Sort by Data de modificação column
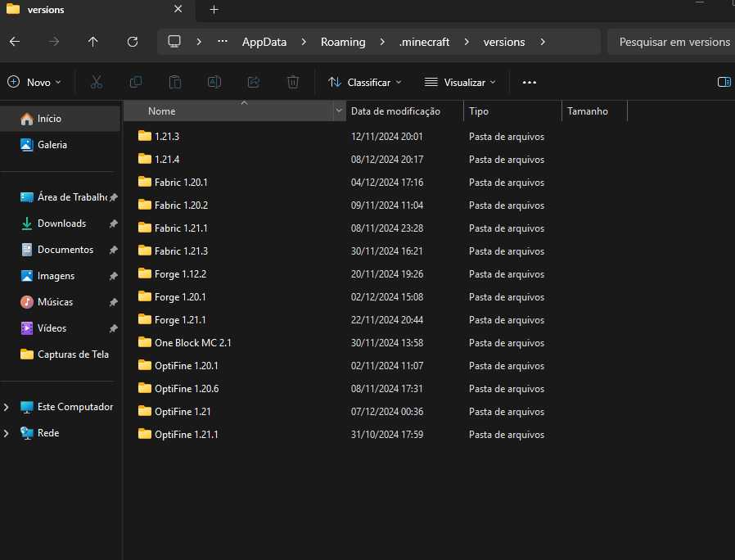The height and width of the screenshot is (560, 735). [404, 111]
